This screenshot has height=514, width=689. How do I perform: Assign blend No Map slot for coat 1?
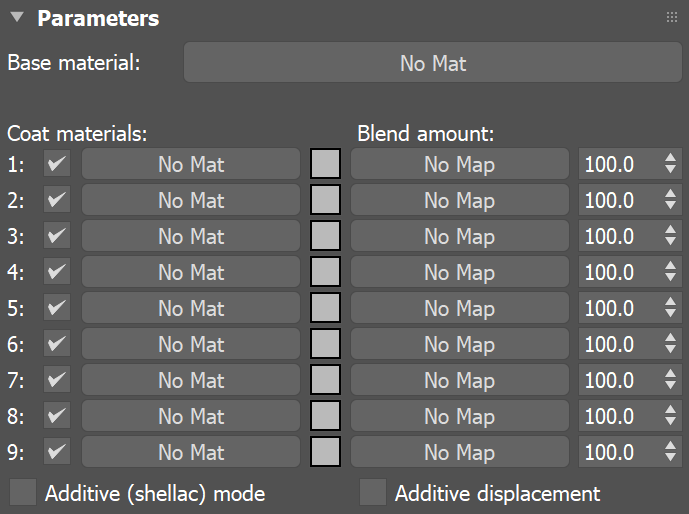[x=460, y=164]
